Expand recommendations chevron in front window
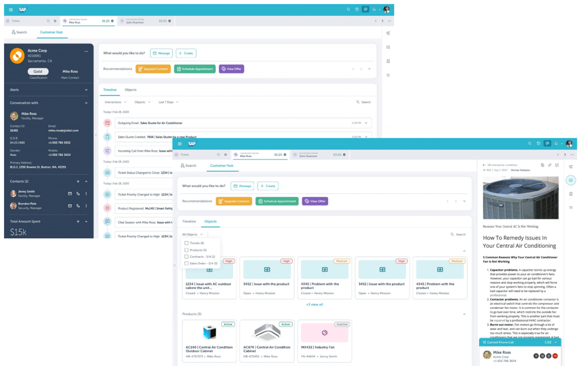 click(x=465, y=201)
